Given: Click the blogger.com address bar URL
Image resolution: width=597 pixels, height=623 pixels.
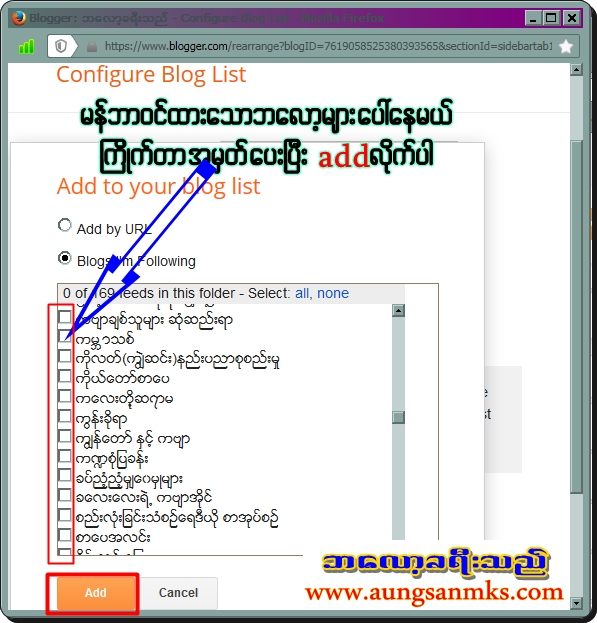Looking at the screenshot, I should (x=328, y=46).
